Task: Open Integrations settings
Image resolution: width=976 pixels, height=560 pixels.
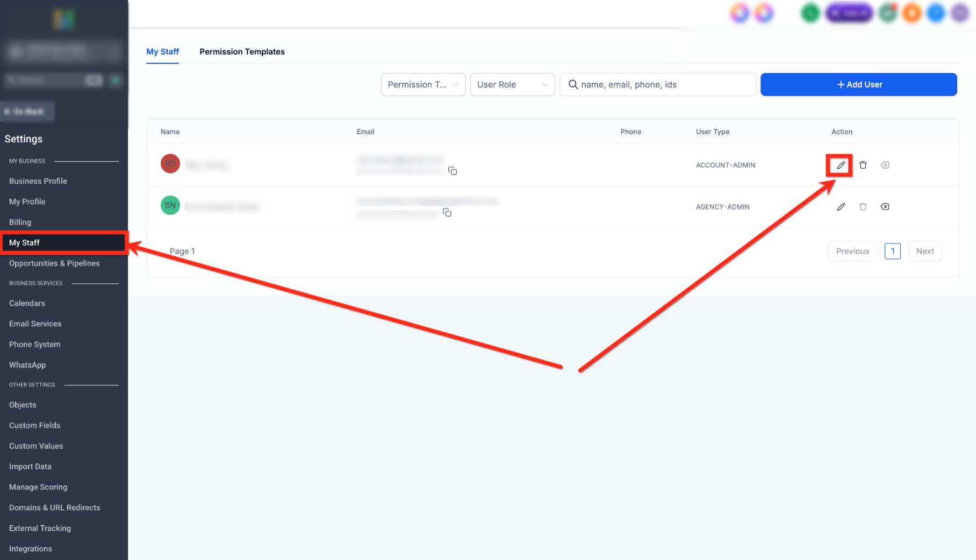Action: click(x=31, y=549)
